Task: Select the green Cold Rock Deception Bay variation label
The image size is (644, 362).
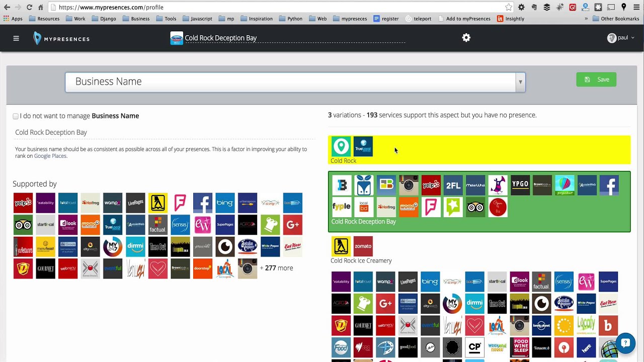Action: pyautogui.click(x=363, y=222)
